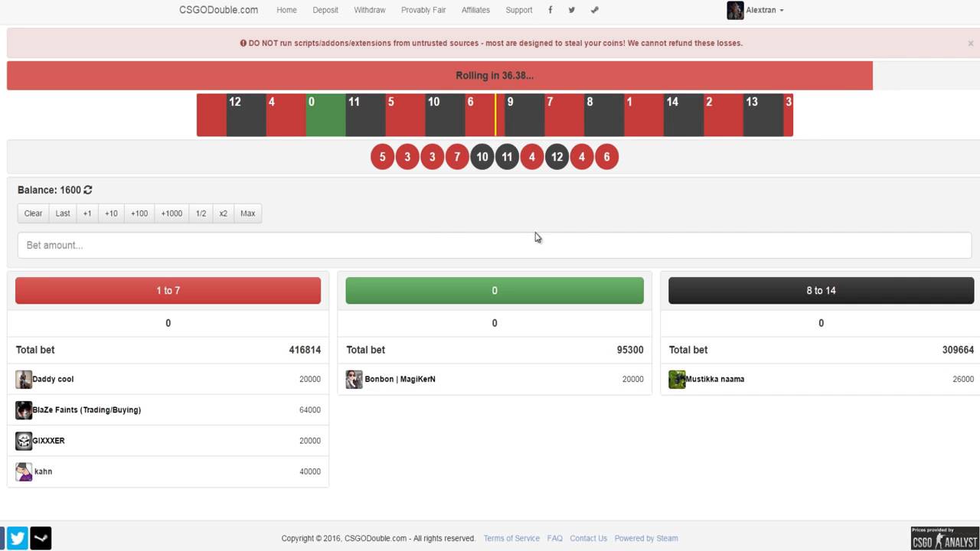Click the Mustikka naama avatar
The height and width of the screenshot is (551, 980).
677,379
